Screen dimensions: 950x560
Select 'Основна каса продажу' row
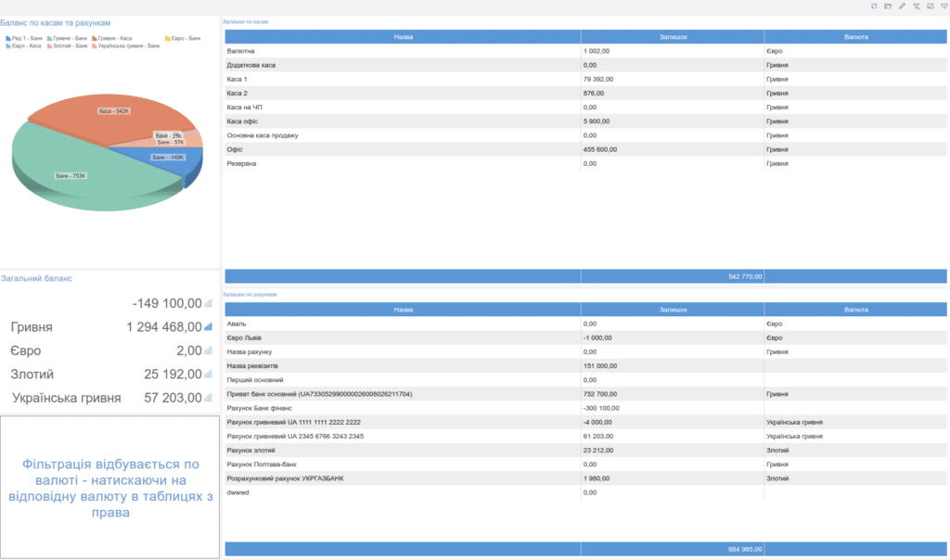pos(586,135)
